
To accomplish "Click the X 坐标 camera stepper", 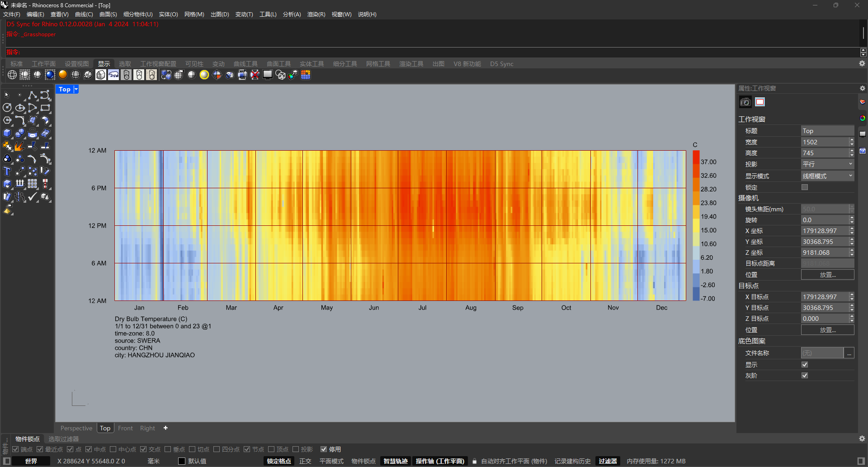I will 852,231.
